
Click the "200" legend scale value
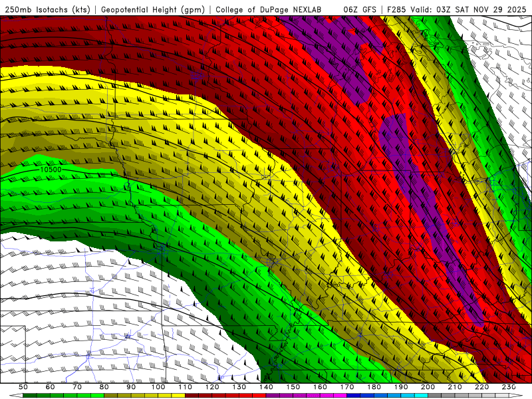click(428, 387)
